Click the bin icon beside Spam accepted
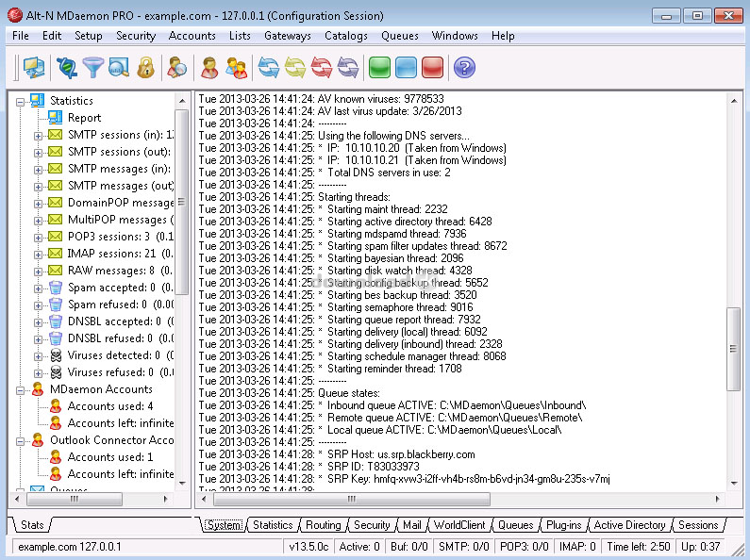Viewport: 750px width, 560px height. 56,288
